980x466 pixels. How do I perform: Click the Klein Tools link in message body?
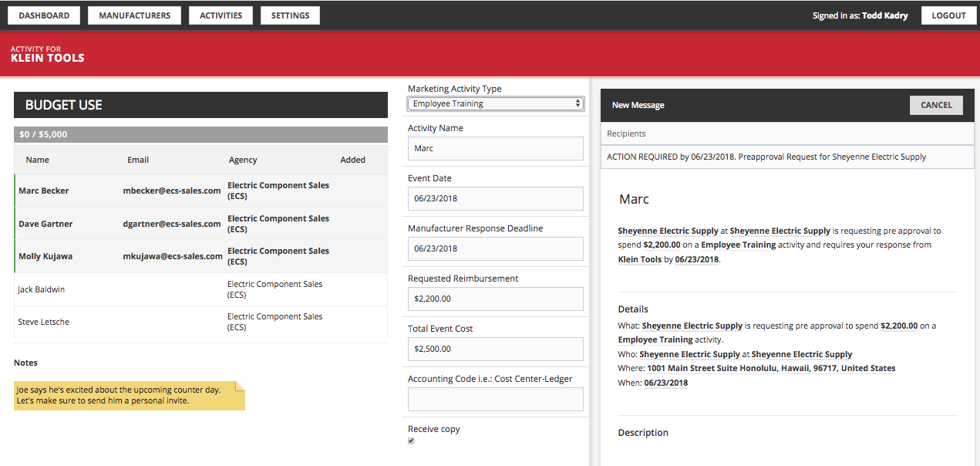tap(640, 259)
